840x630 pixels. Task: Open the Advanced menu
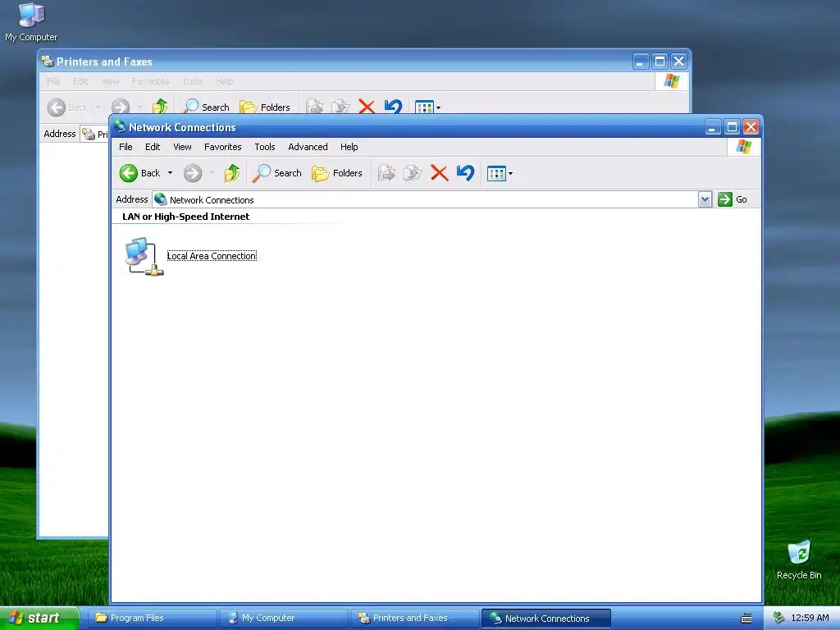(308, 147)
